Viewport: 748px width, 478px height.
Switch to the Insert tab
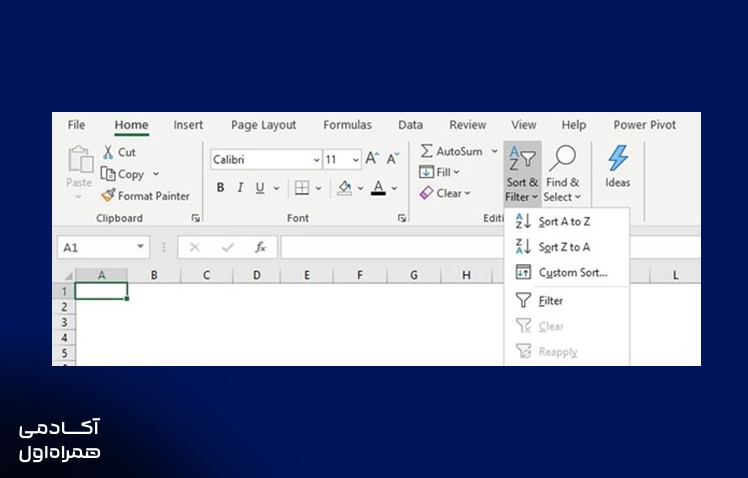(x=188, y=125)
